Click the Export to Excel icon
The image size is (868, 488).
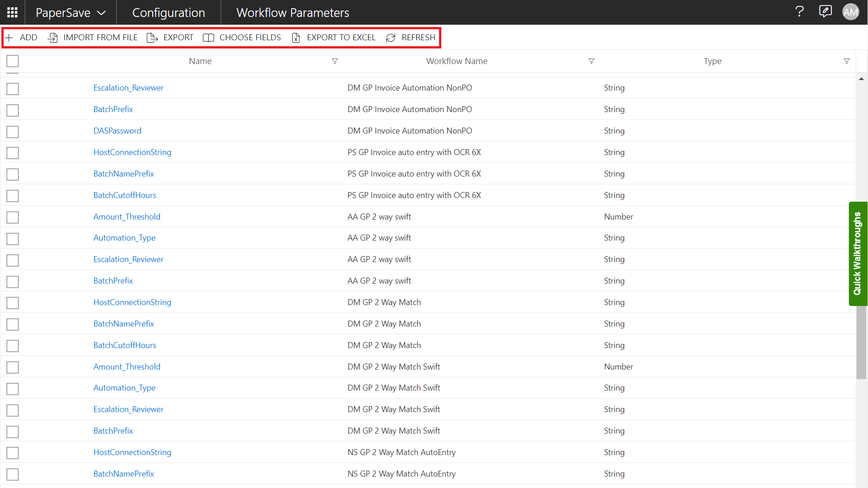(x=296, y=38)
